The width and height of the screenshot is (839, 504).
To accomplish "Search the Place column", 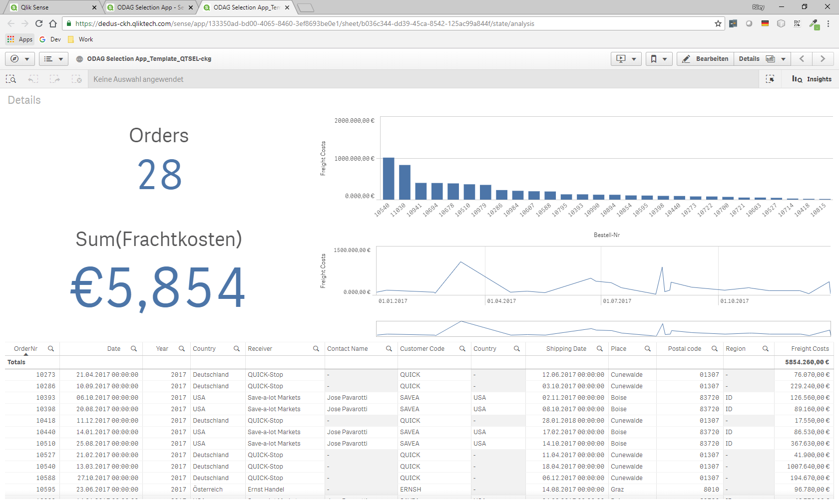I will tap(648, 349).
